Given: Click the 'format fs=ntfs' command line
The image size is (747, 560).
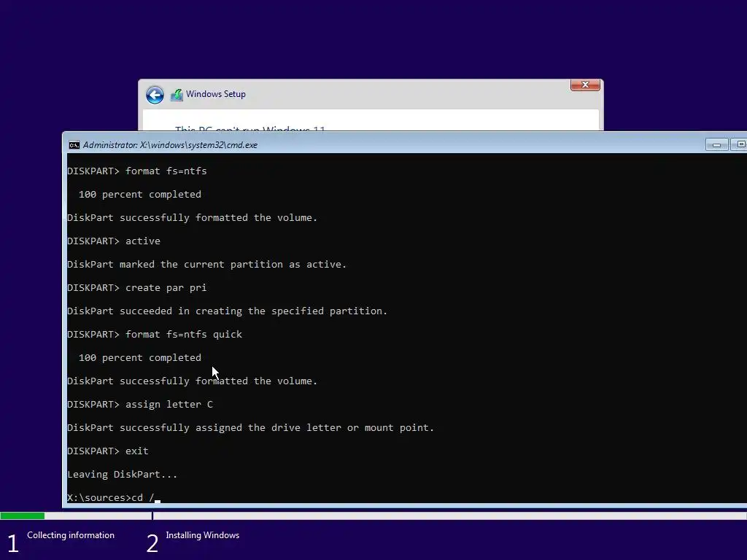Looking at the screenshot, I should pos(136,171).
